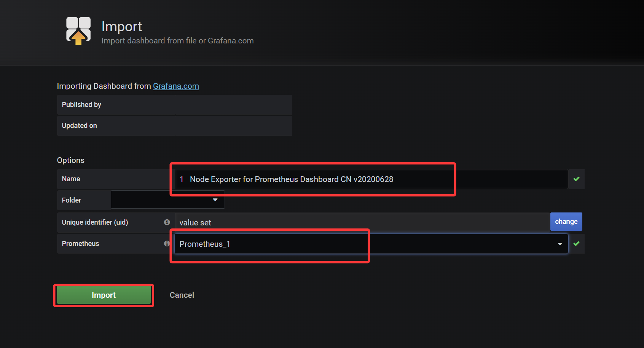644x348 pixels.
Task: Click the 'Import' page title
Action: (122, 27)
